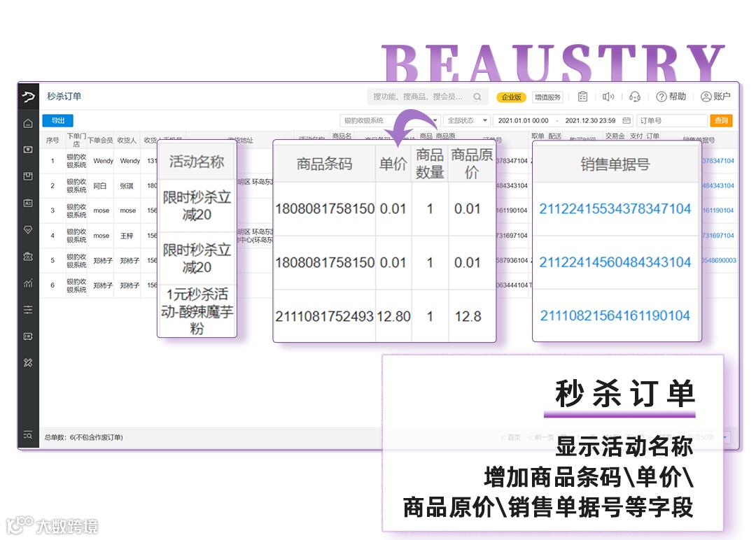Open the headset customer service icon
756x540 pixels.
tap(635, 97)
